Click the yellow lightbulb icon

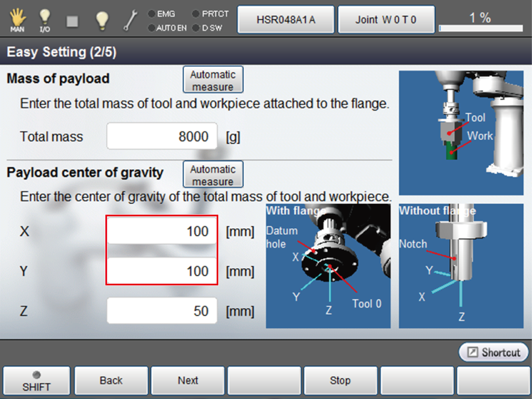pyautogui.click(x=102, y=20)
